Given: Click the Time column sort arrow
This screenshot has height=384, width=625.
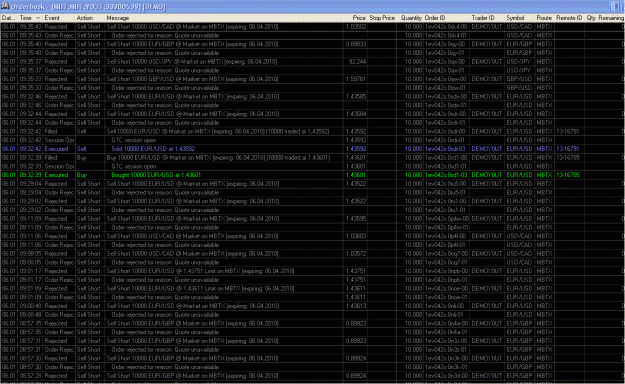Looking at the screenshot, I should click(x=38, y=18).
